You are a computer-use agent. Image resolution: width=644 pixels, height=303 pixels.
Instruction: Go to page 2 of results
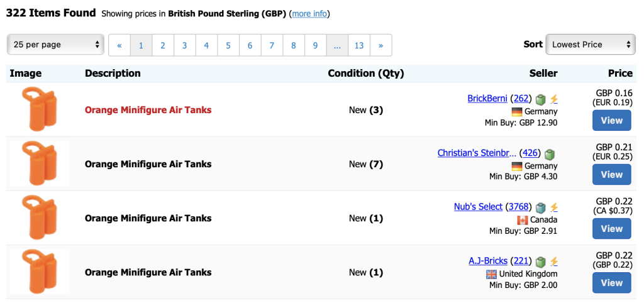pos(163,45)
